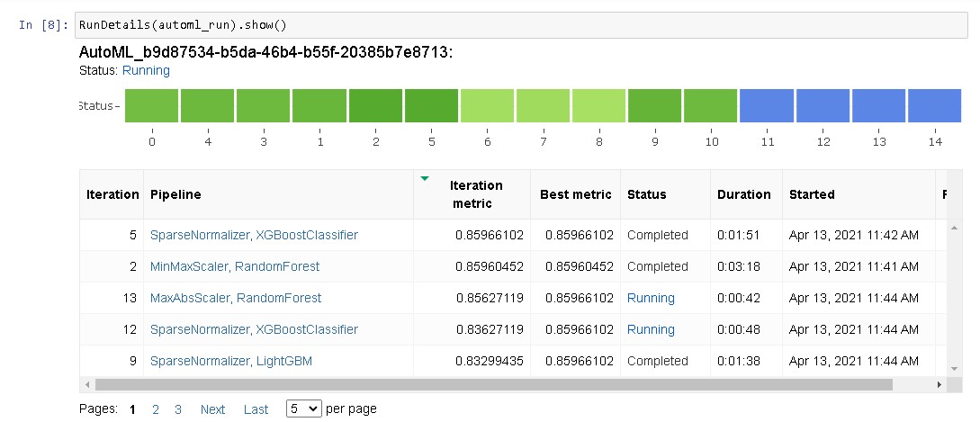Image resolution: width=980 pixels, height=422 pixels.
Task: Click the status block for iteration 4
Action: pos(208,105)
